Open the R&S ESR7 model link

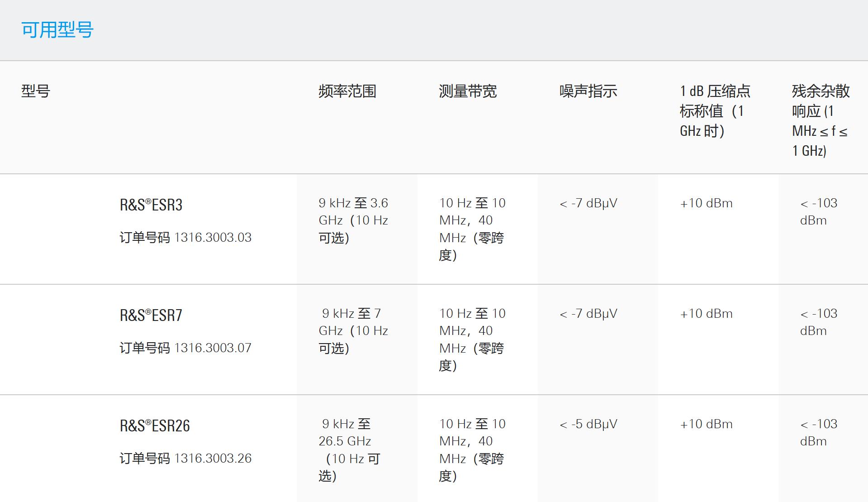[151, 316]
